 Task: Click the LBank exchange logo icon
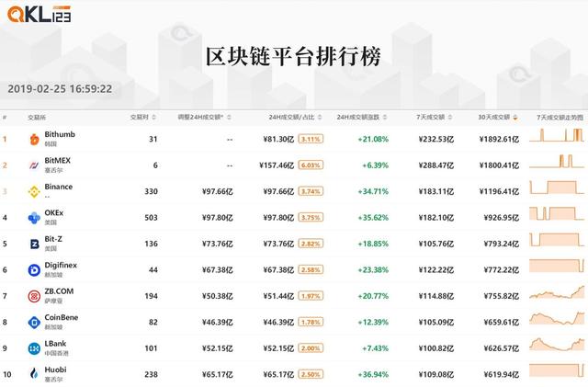34,348
